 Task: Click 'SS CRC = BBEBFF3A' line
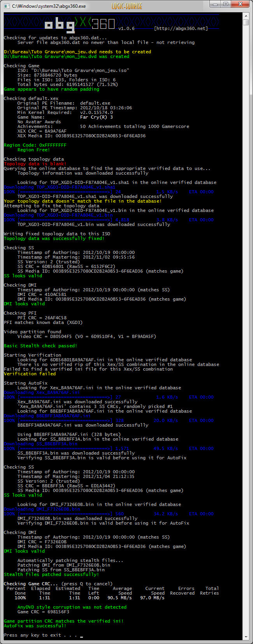pyautogui.click(x=66, y=486)
